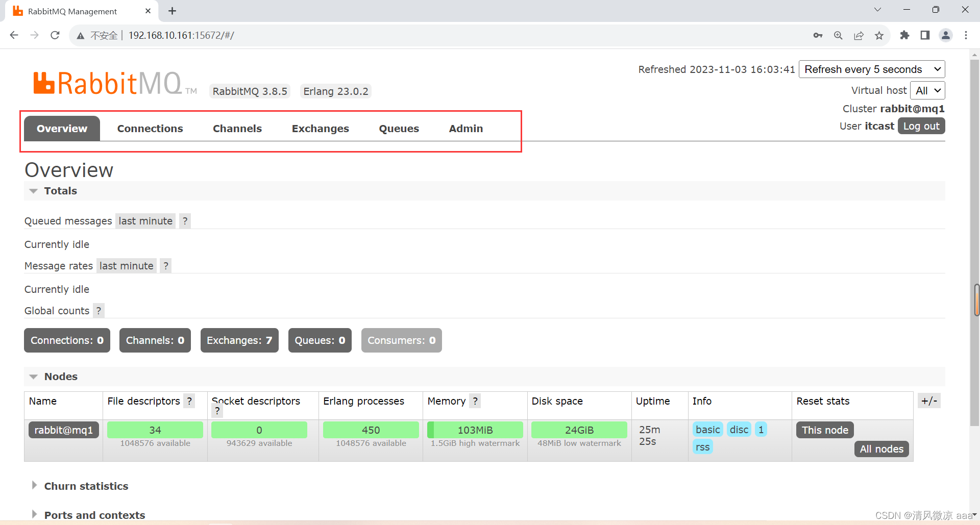Switch to the Channels tab
This screenshot has width=980, height=525.
pyautogui.click(x=237, y=129)
